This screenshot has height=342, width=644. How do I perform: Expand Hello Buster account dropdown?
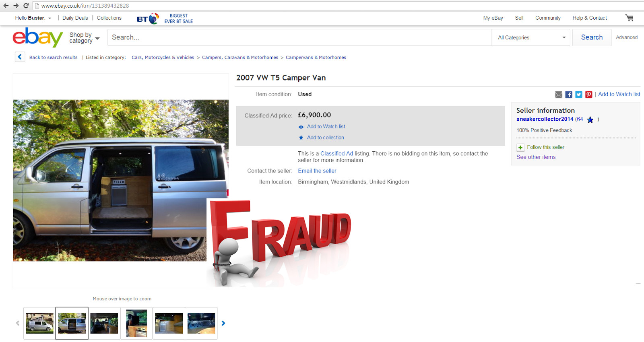(33, 18)
